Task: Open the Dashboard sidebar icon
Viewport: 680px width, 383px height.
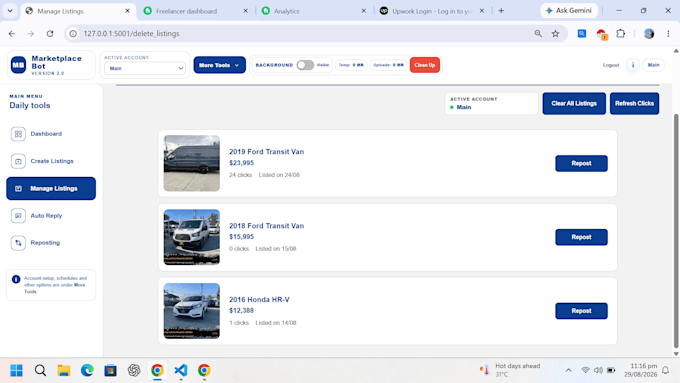Action: click(x=18, y=134)
